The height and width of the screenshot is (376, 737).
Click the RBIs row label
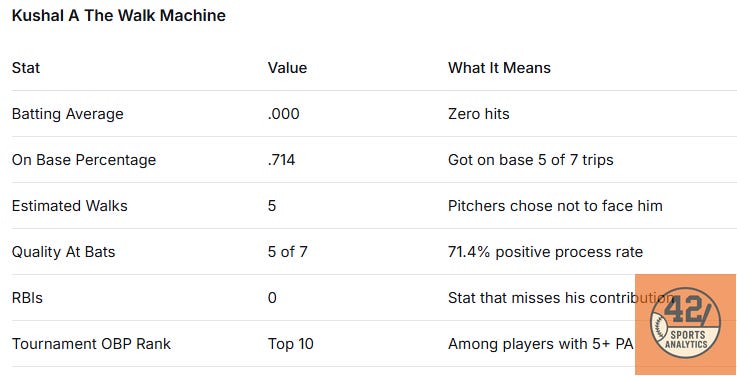(x=27, y=298)
